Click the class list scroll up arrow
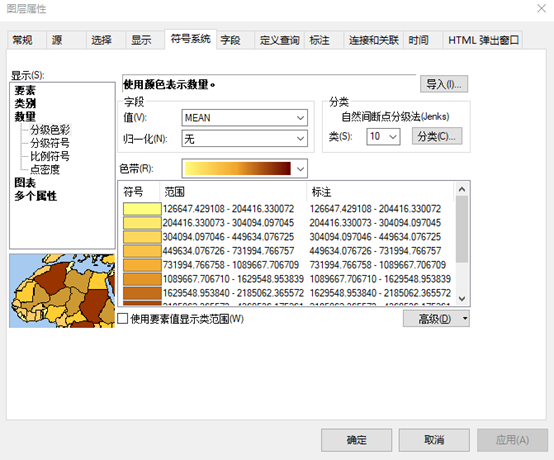554x460 pixels. point(461,189)
